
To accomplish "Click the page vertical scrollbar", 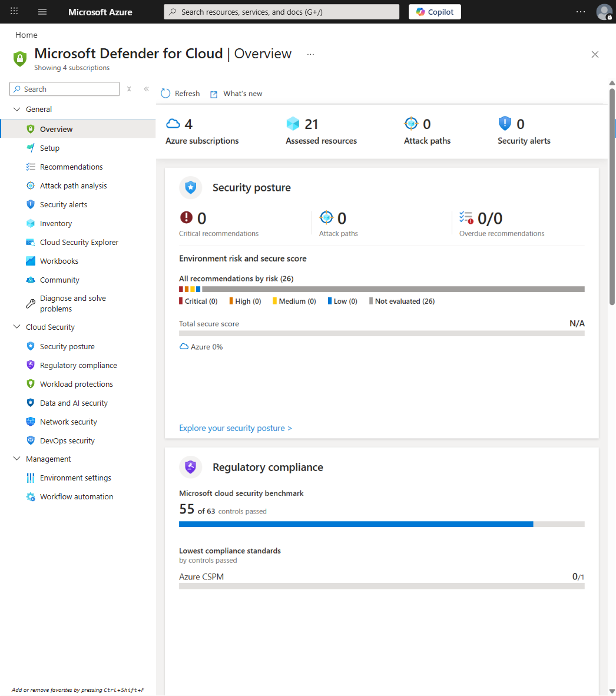I will click(612, 197).
